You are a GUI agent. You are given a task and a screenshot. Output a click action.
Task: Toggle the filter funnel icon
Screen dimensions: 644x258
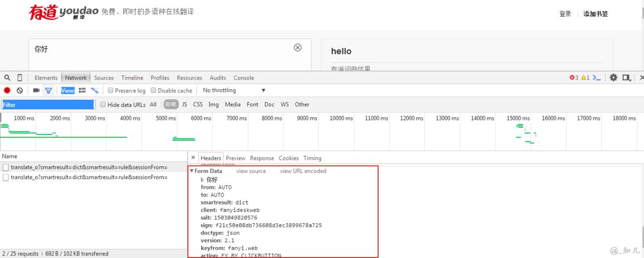coord(48,91)
